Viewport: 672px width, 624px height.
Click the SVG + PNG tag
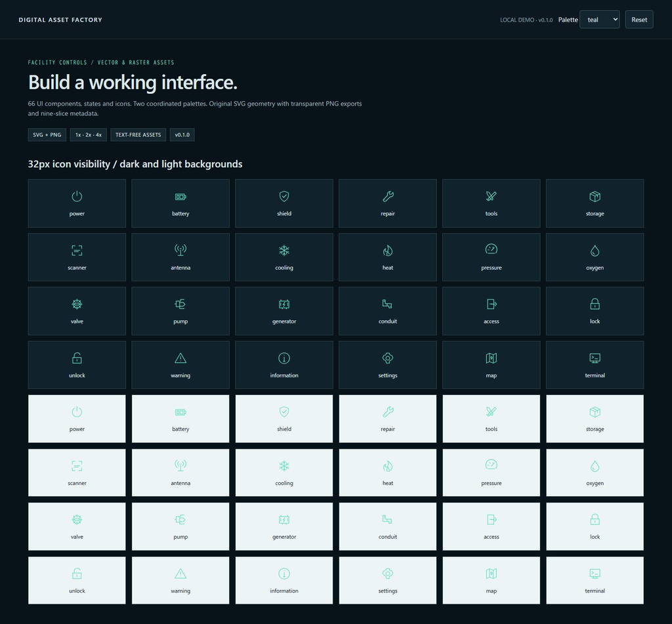tap(47, 135)
